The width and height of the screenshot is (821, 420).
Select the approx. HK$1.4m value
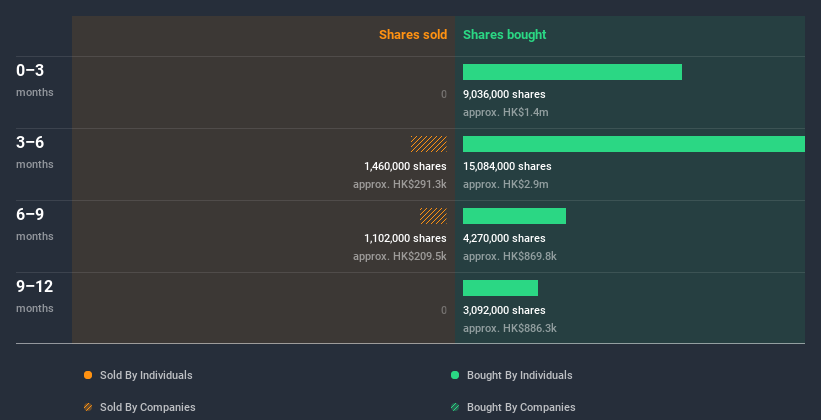[x=506, y=112]
